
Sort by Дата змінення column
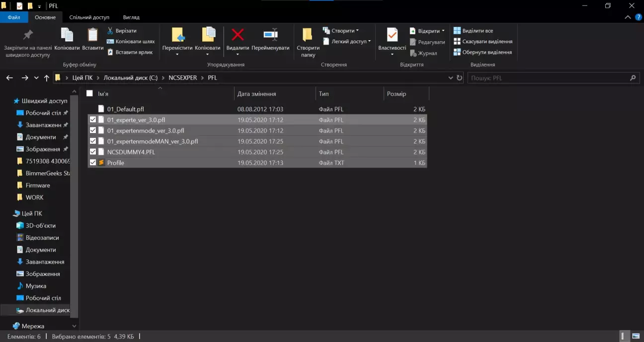274,94
